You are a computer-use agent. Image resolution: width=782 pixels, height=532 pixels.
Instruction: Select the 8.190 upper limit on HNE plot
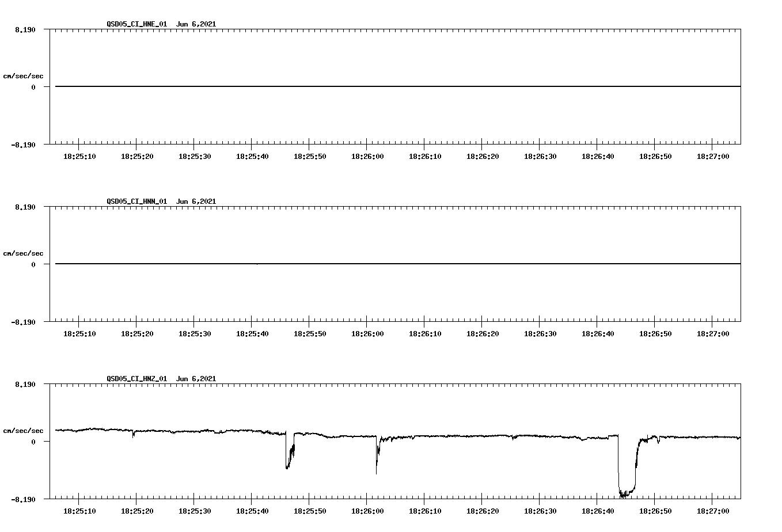(25, 29)
